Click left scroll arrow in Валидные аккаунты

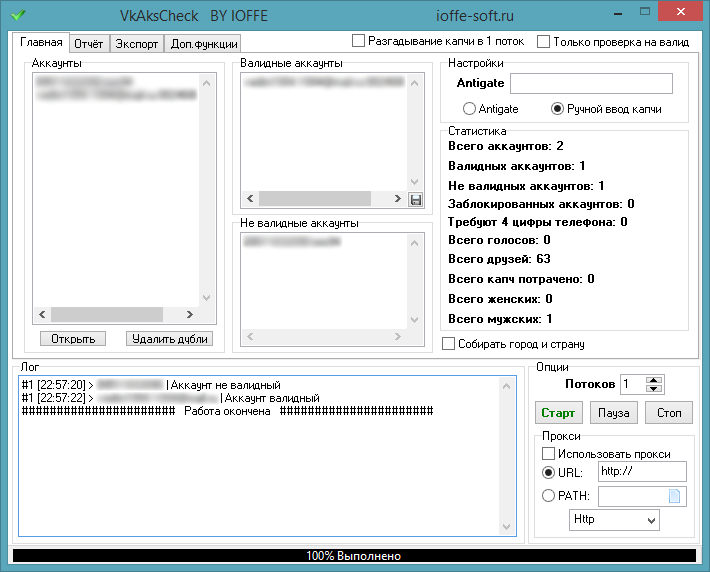[250, 198]
